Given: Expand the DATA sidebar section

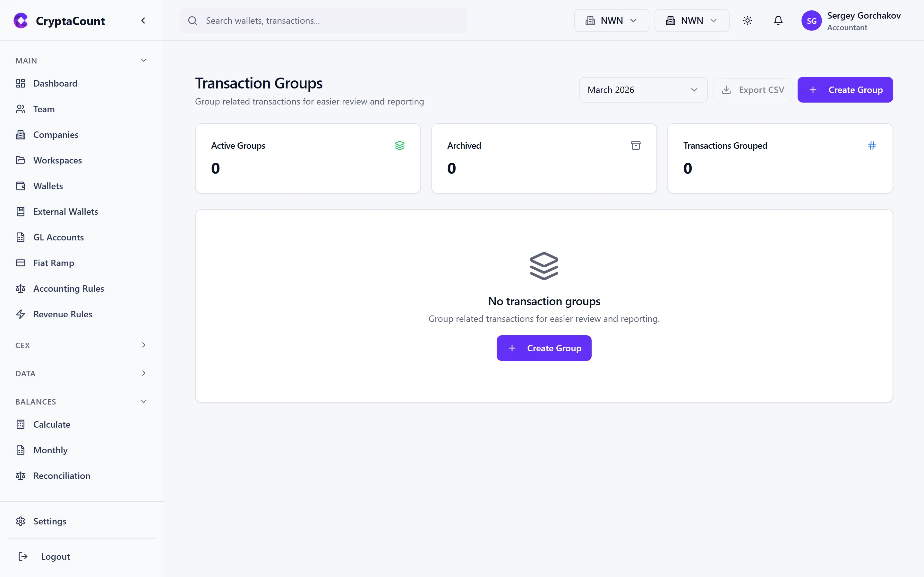Looking at the screenshot, I should click(x=81, y=373).
